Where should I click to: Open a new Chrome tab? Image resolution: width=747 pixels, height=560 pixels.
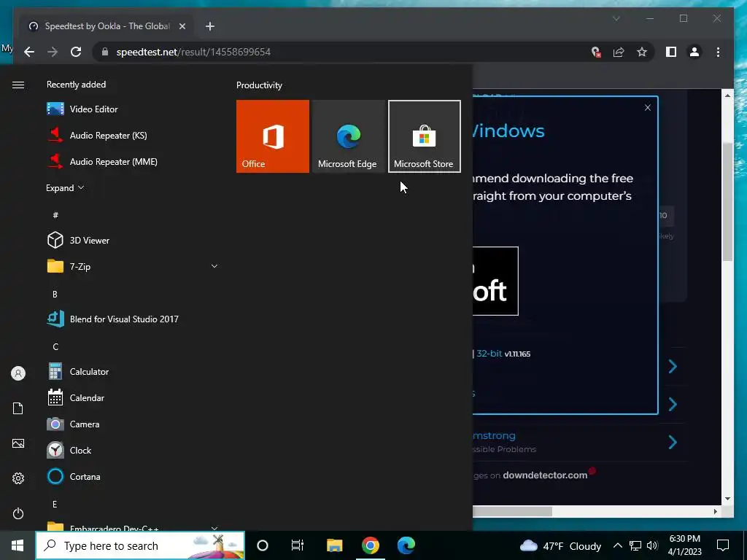(x=210, y=26)
